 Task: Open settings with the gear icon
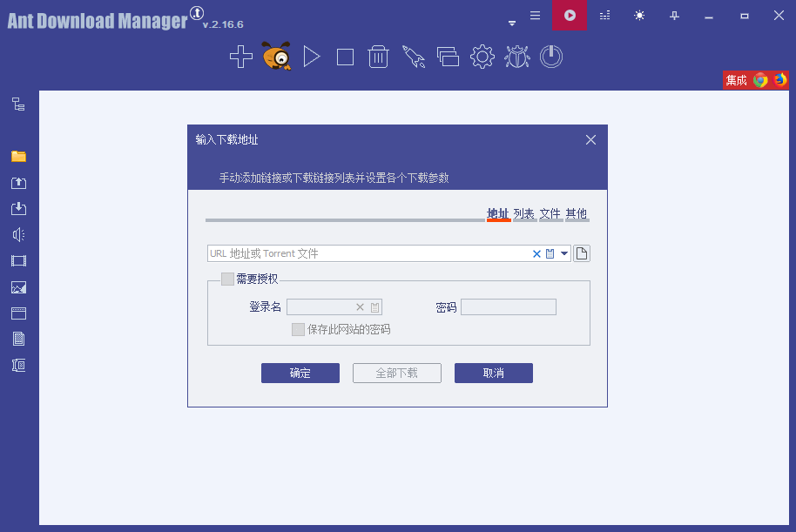tap(482, 56)
